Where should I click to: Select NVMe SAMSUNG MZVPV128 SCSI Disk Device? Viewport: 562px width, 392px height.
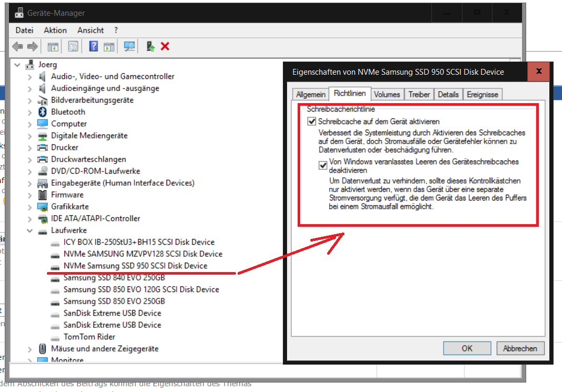pyautogui.click(x=143, y=254)
